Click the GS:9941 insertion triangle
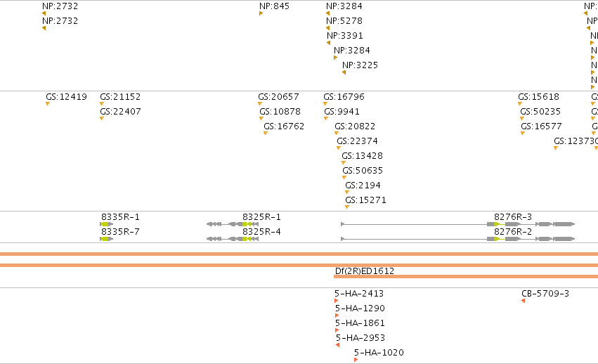 (x=326, y=119)
